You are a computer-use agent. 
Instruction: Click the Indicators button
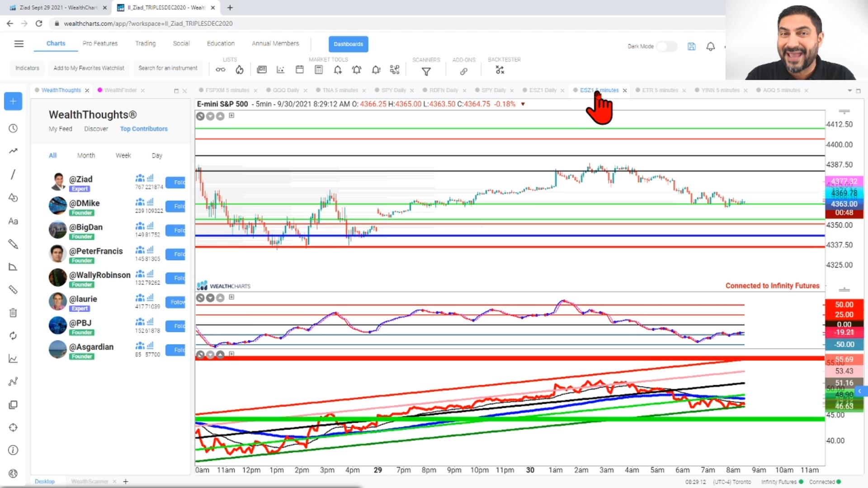27,68
